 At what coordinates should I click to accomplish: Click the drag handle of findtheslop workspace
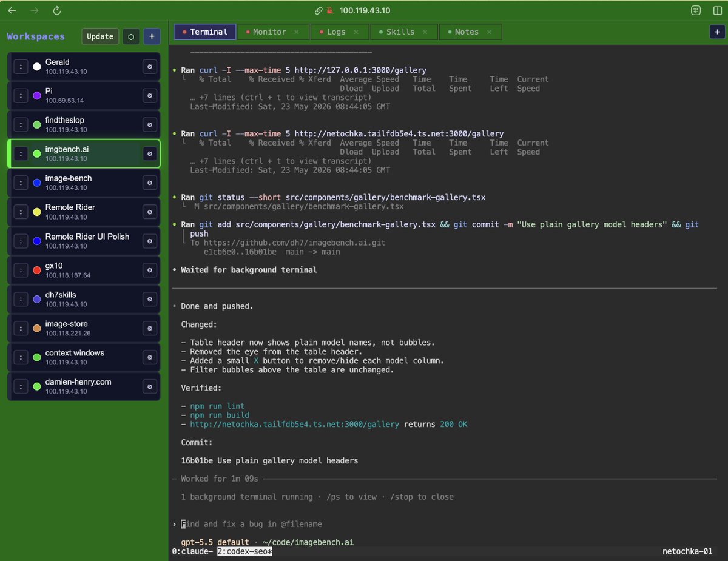click(x=21, y=125)
